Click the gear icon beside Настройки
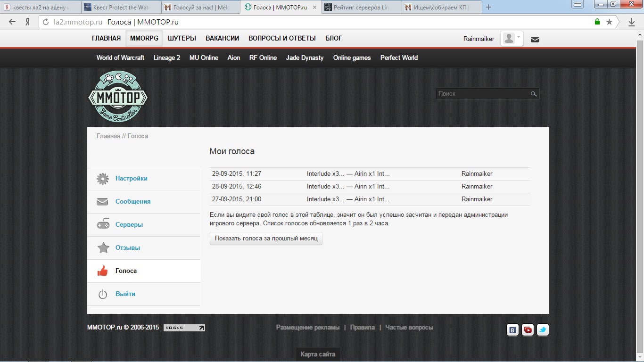This screenshot has width=644, height=362. (x=103, y=179)
